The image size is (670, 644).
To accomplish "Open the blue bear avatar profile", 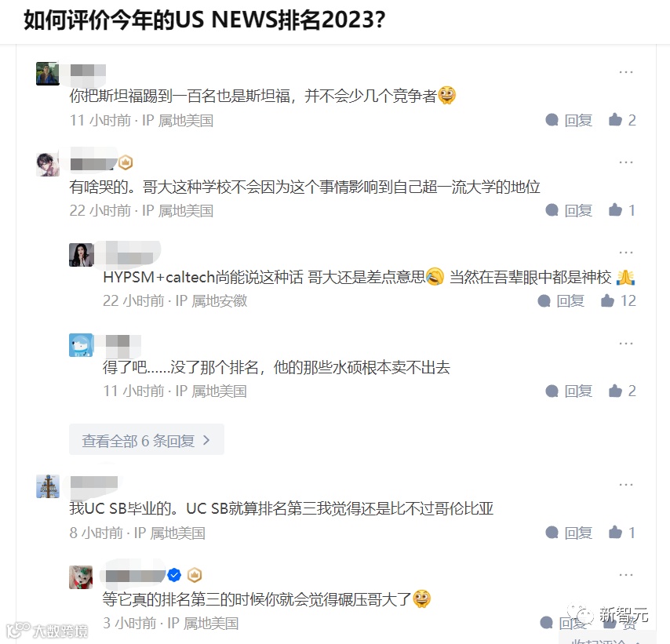I will [x=81, y=345].
